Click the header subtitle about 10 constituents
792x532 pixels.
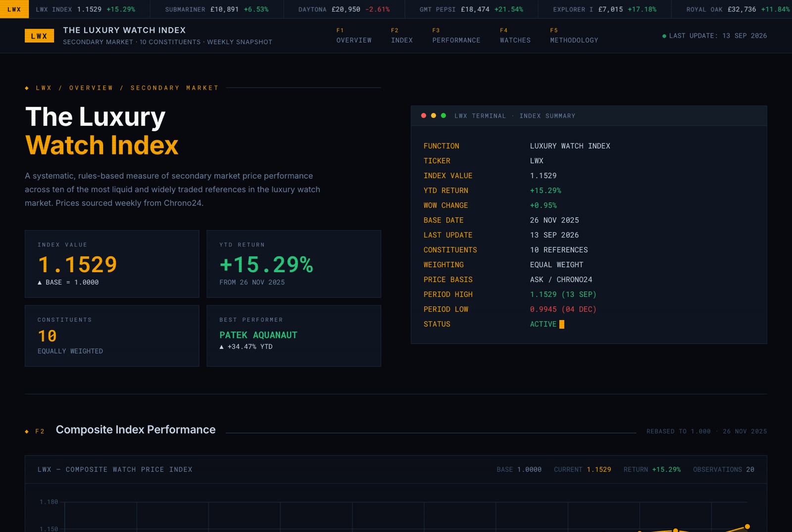167,42
